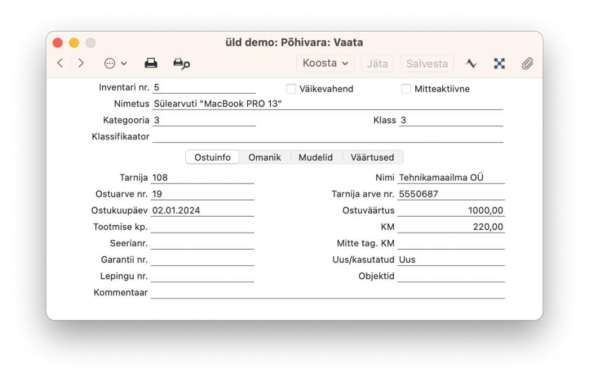Image resolution: width=589 pixels, height=381 pixels.
Task: Open the Koosta dropdown
Action: pyautogui.click(x=325, y=63)
